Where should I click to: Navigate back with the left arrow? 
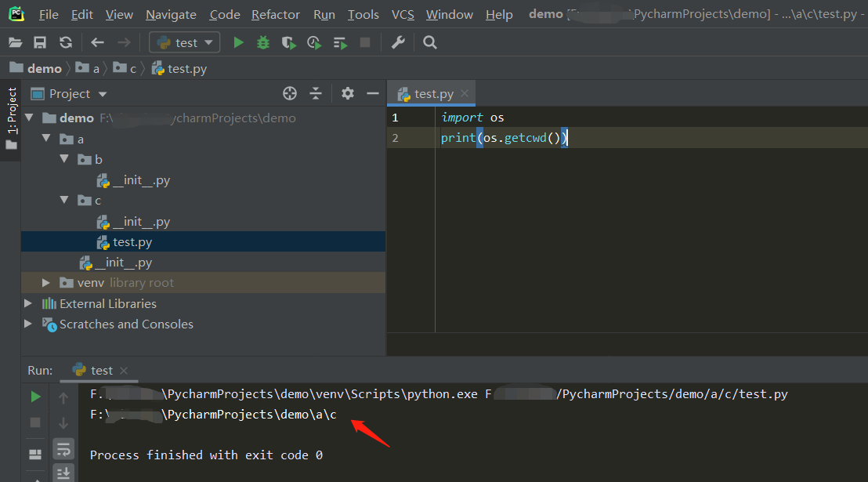(x=98, y=42)
